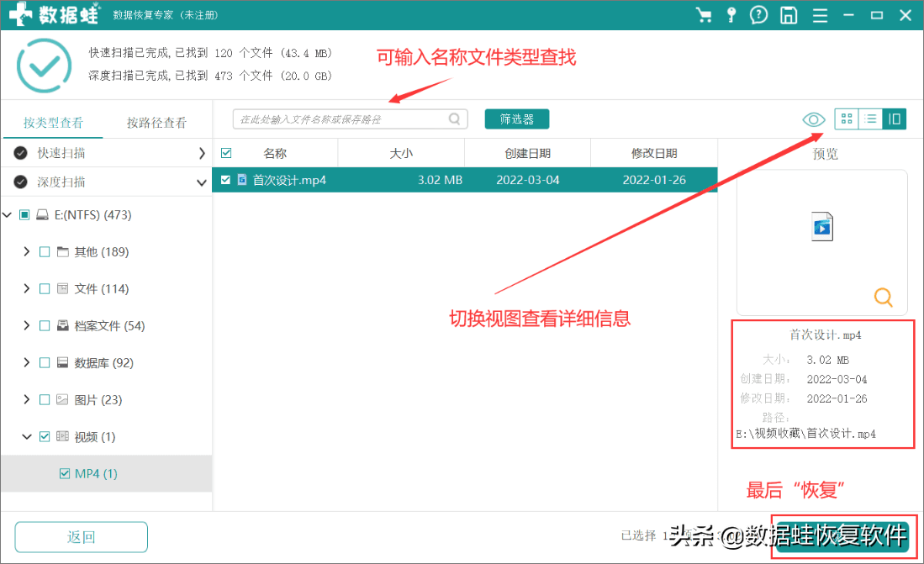This screenshot has height=564, width=924.
Task: Sort by 修改日期 column header
Action: tap(654, 153)
